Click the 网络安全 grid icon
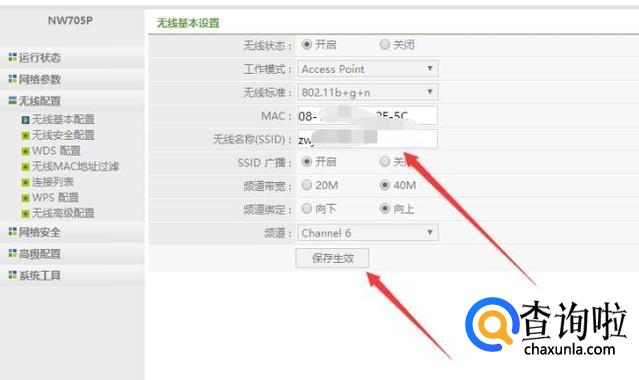Viewport: 639px width, 380px height. [13, 232]
